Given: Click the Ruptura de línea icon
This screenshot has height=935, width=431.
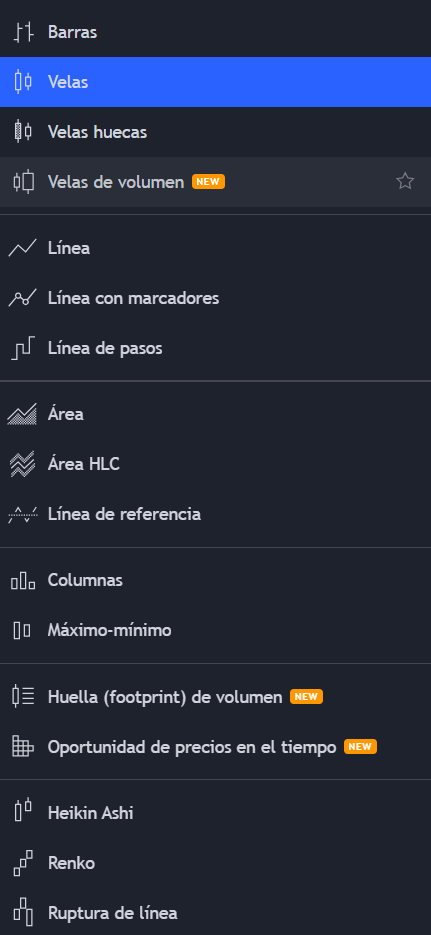Looking at the screenshot, I should click(23, 912).
